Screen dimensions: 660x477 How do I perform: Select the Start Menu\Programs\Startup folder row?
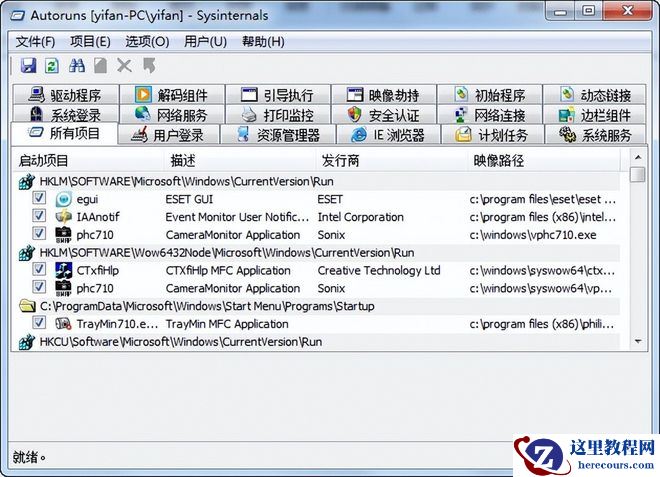coord(317,306)
